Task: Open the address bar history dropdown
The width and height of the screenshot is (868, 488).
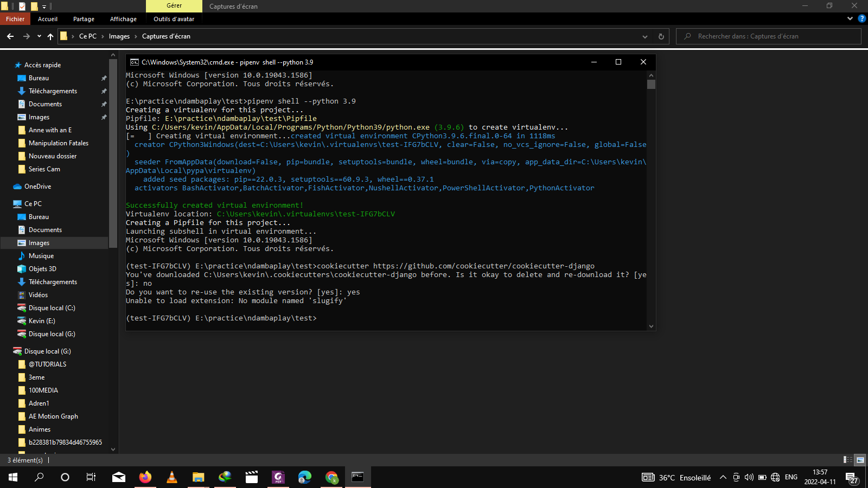Action: coord(645,36)
